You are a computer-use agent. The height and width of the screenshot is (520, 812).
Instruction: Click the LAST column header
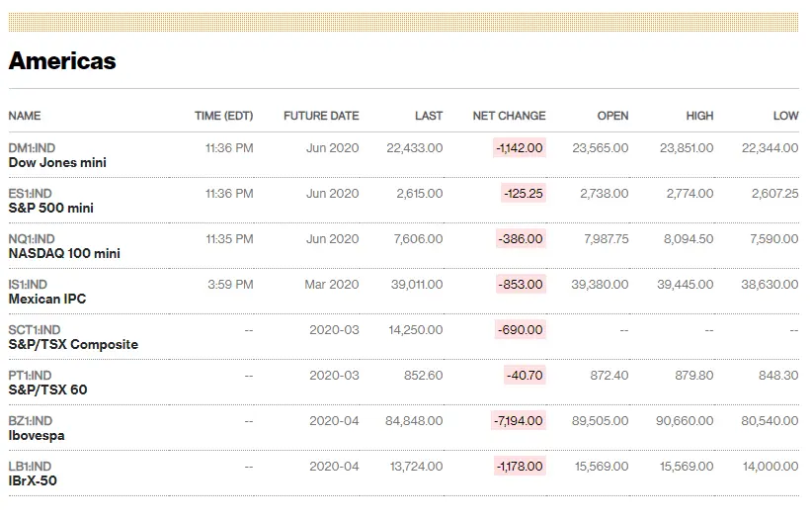[429, 116]
